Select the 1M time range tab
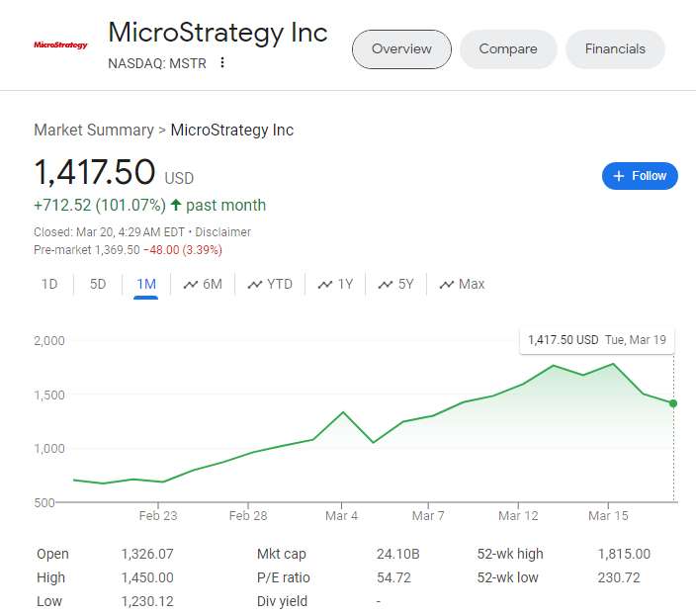Viewport: 696px width, 616px height. [146, 285]
